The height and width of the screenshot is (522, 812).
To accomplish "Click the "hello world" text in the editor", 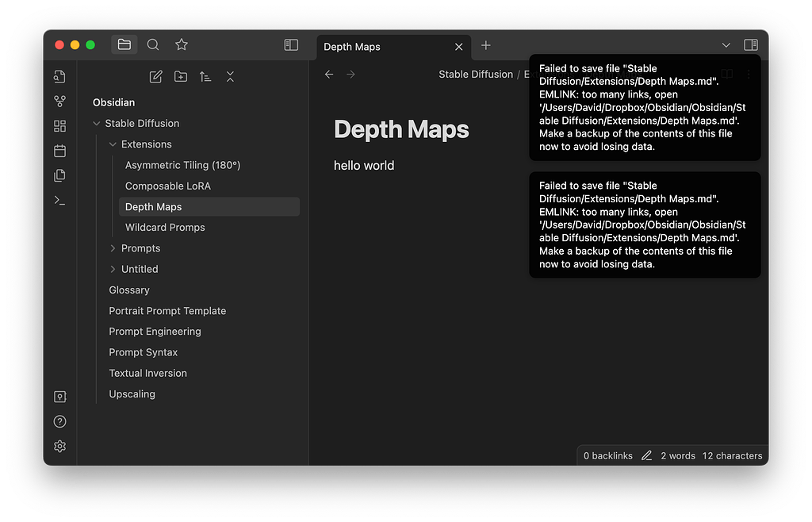I will [363, 166].
